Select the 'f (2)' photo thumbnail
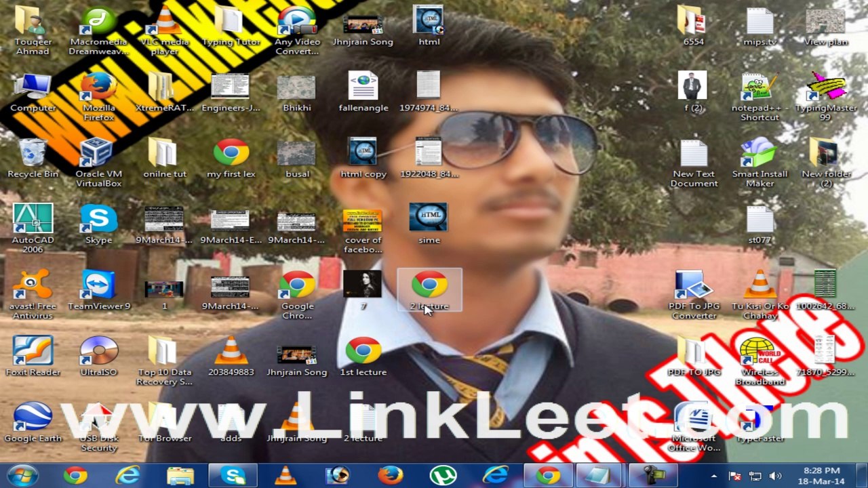 click(x=693, y=93)
